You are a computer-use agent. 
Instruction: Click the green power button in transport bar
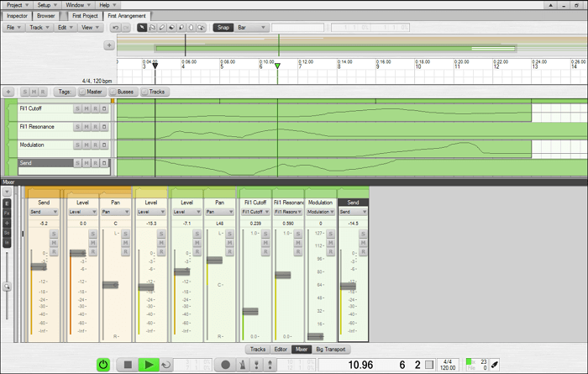tap(103, 365)
